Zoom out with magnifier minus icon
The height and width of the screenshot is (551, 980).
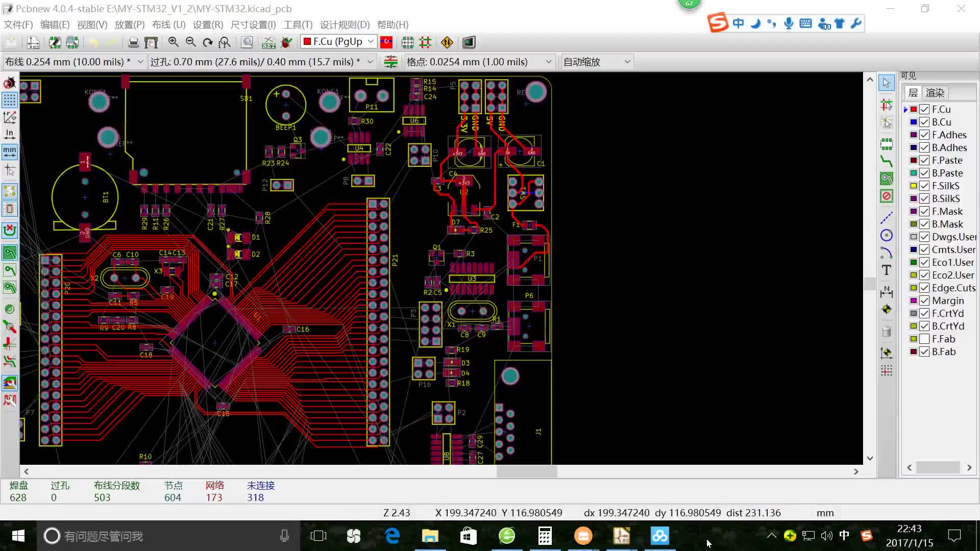191,42
